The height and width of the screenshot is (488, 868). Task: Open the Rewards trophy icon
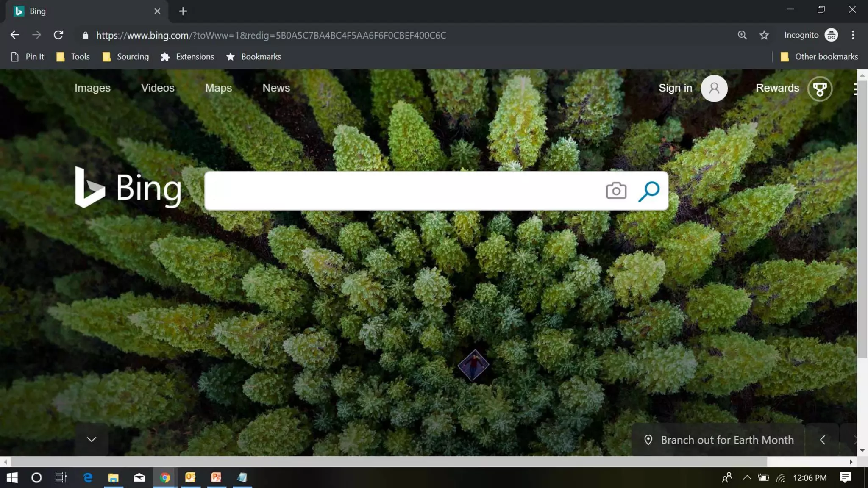(820, 89)
